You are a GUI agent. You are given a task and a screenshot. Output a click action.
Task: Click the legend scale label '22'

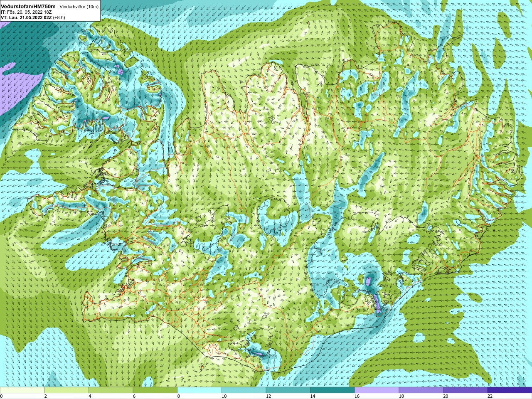(490, 396)
